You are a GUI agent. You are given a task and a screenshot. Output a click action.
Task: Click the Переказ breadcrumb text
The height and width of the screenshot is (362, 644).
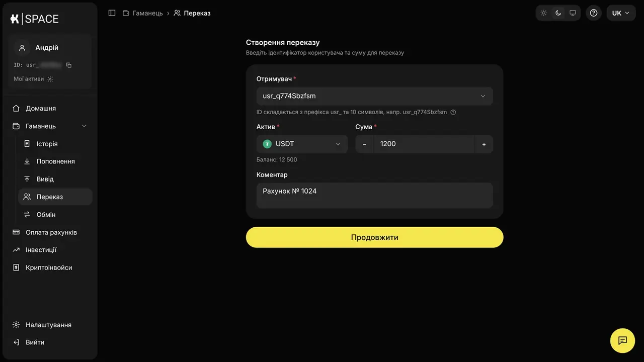click(x=197, y=13)
